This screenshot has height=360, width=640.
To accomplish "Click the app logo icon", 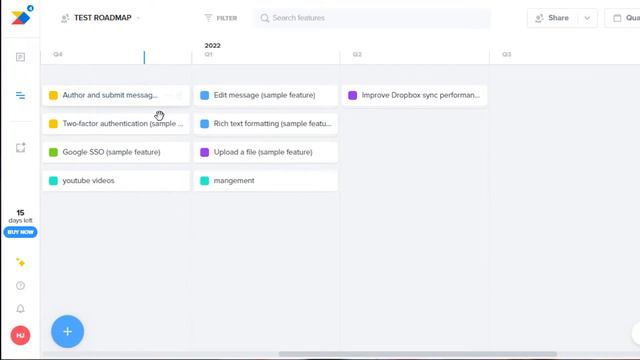I will (20, 18).
